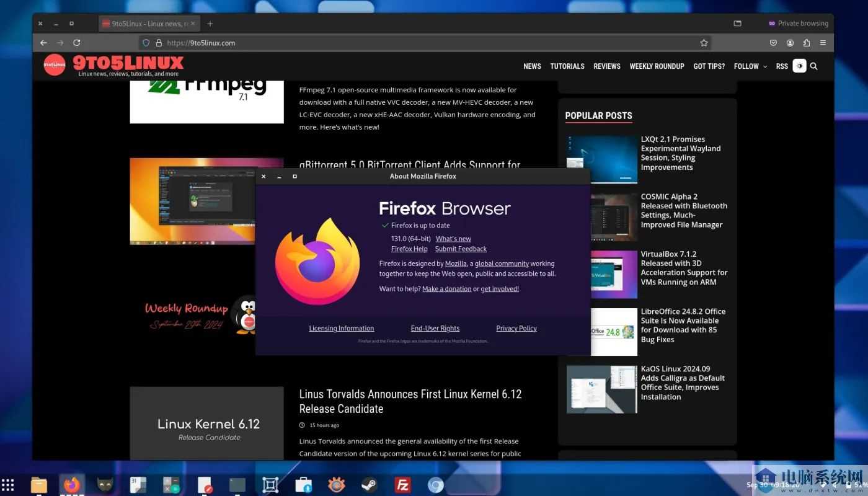Open Licensing Information link

pyautogui.click(x=342, y=328)
